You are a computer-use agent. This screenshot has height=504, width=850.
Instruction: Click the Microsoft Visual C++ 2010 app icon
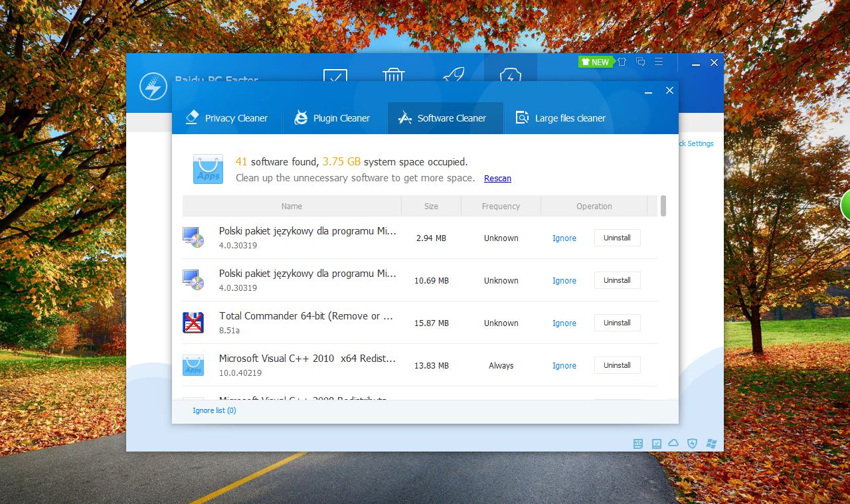pos(193,365)
